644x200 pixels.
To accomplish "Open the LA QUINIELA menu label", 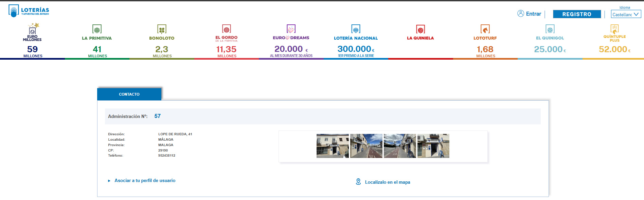I will click(x=421, y=38).
